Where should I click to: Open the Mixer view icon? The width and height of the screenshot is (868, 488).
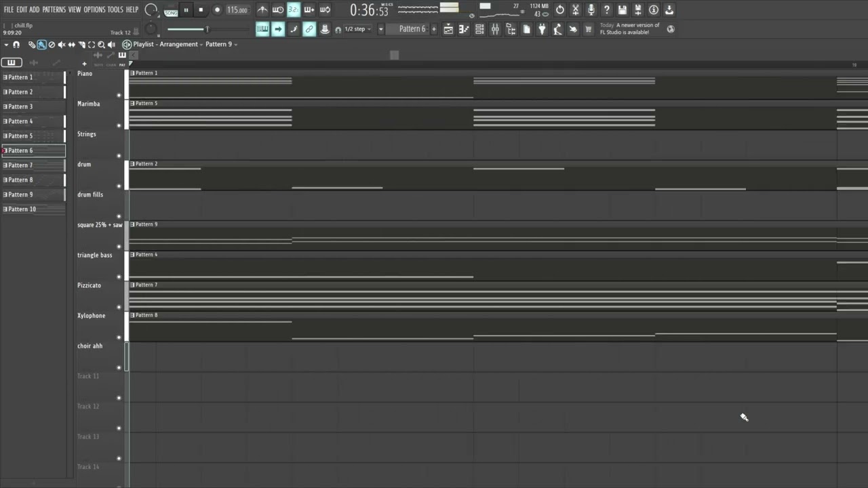point(495,29)
